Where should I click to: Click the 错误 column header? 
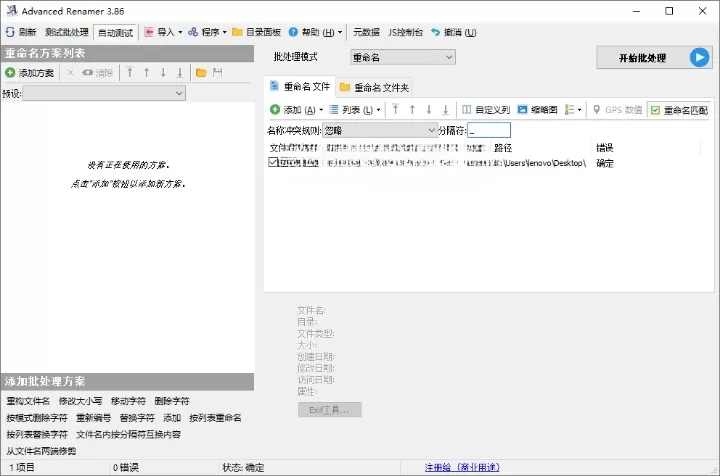(x=604, y=148)
